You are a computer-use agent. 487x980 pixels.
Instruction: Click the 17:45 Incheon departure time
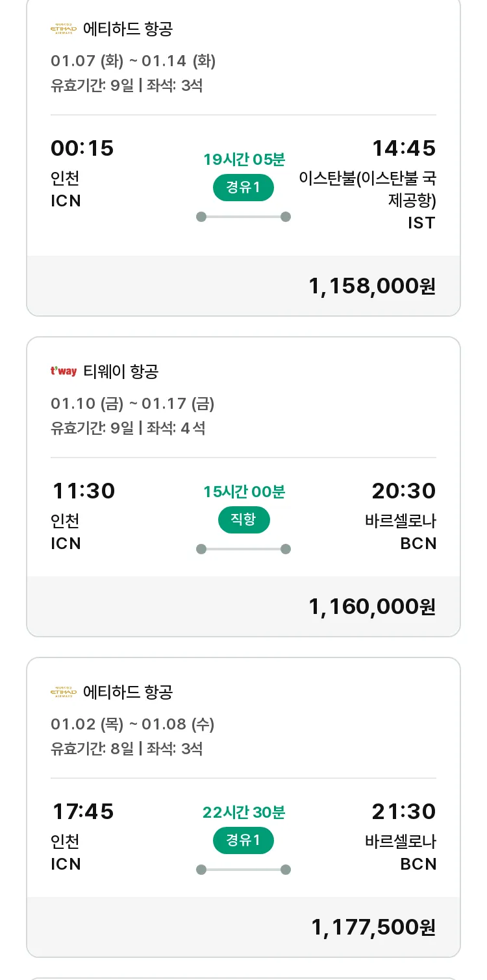click(82, 812)
